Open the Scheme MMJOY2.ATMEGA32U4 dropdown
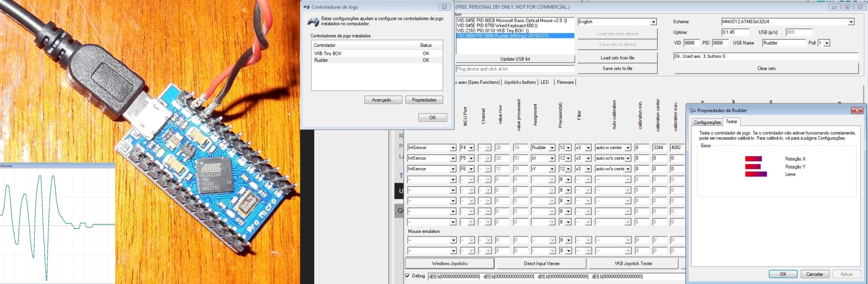This screenshot has width=868, height=284. point(851,22)
